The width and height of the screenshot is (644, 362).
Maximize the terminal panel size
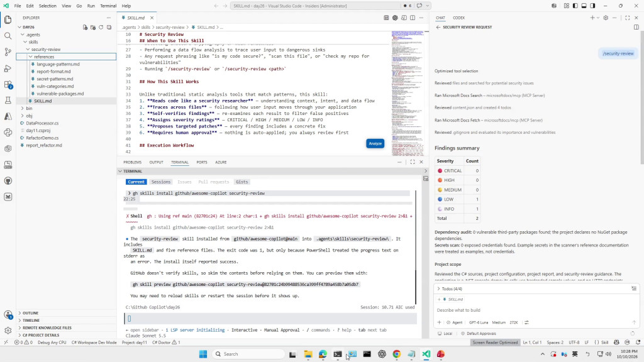[413, 162]
